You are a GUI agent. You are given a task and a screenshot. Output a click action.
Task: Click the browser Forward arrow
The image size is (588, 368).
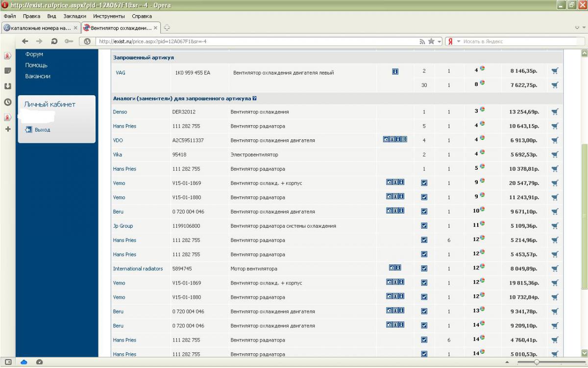click(x=39, y=42)
